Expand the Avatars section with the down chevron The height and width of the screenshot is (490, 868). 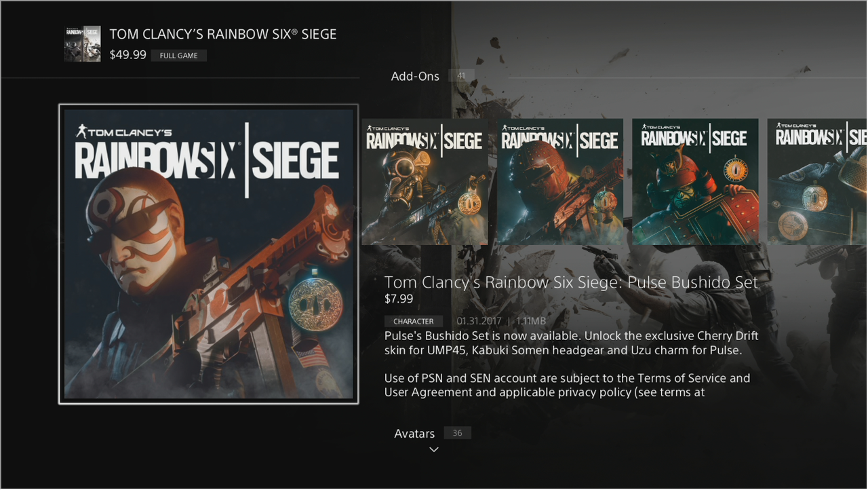434,449
